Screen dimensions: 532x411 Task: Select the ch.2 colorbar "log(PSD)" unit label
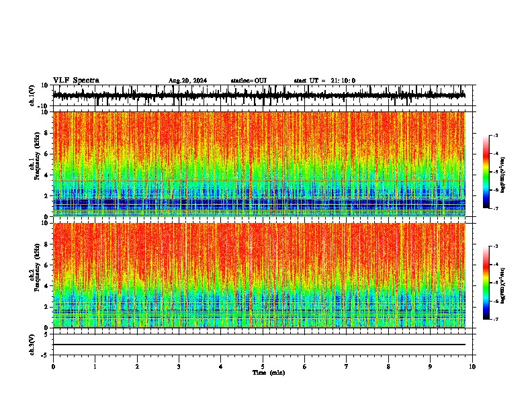pos(503,285)
